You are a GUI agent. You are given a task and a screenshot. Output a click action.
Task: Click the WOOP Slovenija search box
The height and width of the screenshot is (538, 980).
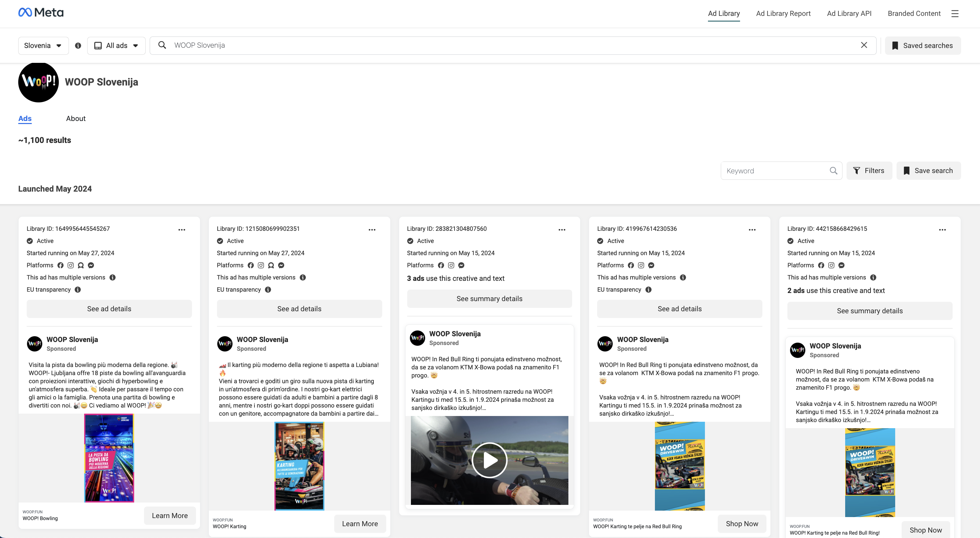[513, 45]
